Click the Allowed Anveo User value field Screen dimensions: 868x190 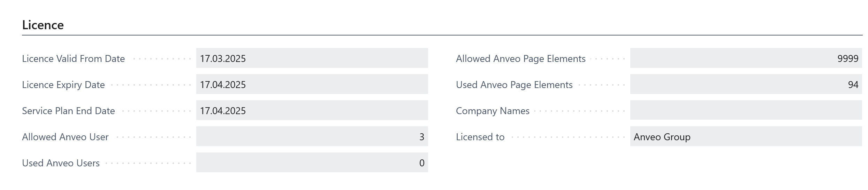coord(312,136)
